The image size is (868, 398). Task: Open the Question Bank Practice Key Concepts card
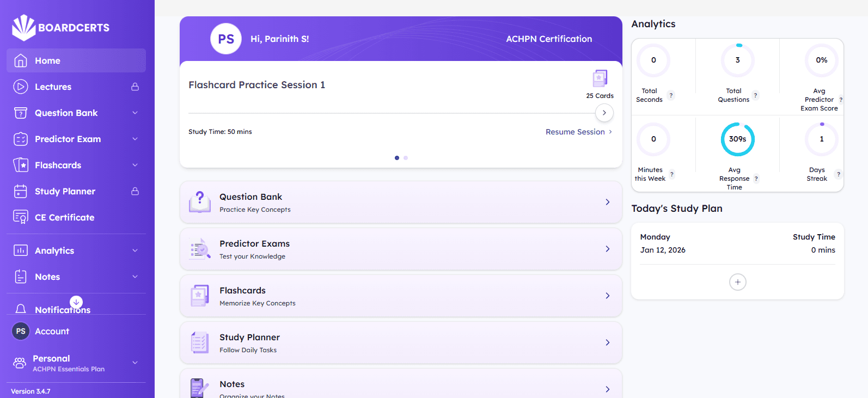401,202
